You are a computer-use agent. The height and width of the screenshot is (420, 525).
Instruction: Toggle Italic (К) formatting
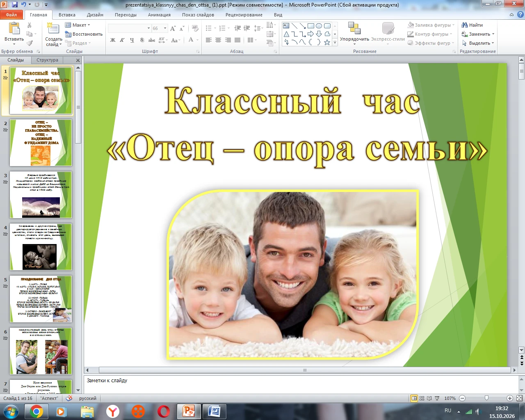122,40
